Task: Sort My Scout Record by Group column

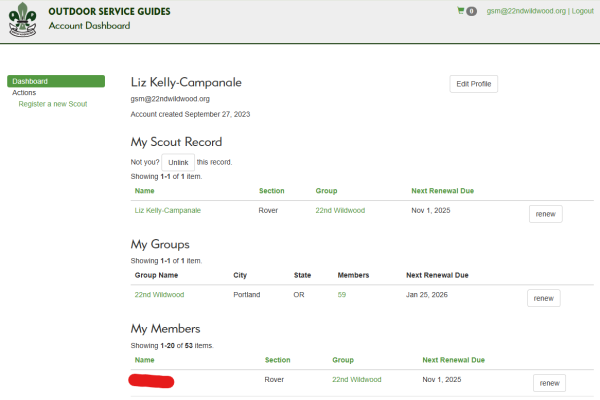Action: tap(326, 190)
